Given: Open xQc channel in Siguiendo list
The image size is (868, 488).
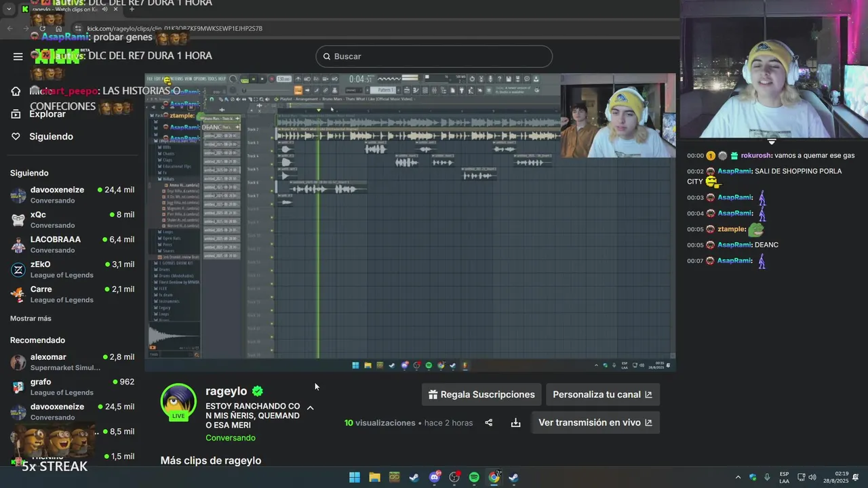Looking at the screenshot, I should 73,220.
